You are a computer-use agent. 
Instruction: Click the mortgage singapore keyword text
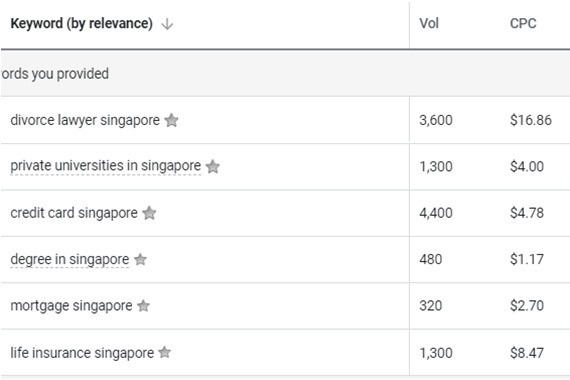coord(71,306)
